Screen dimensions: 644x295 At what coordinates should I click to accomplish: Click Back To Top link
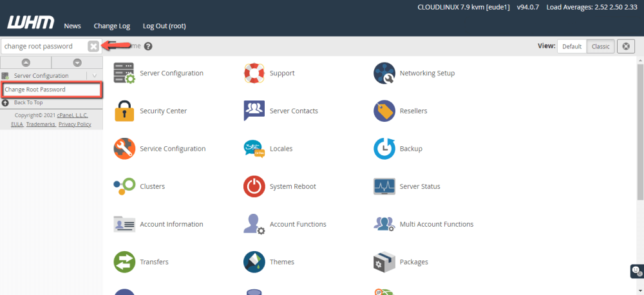28,102
